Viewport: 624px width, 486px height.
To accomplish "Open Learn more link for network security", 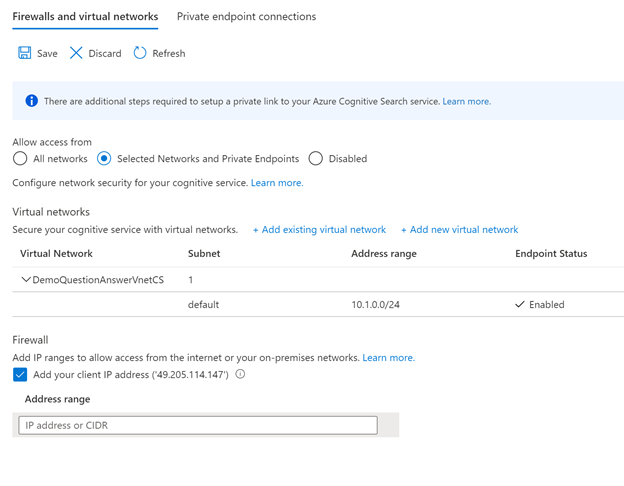I will pos(277,183).
